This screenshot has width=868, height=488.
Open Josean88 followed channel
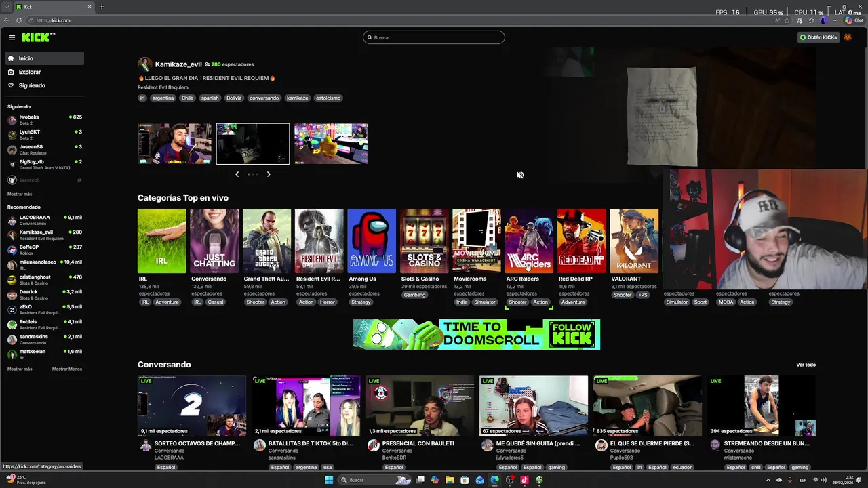[45, 149]
